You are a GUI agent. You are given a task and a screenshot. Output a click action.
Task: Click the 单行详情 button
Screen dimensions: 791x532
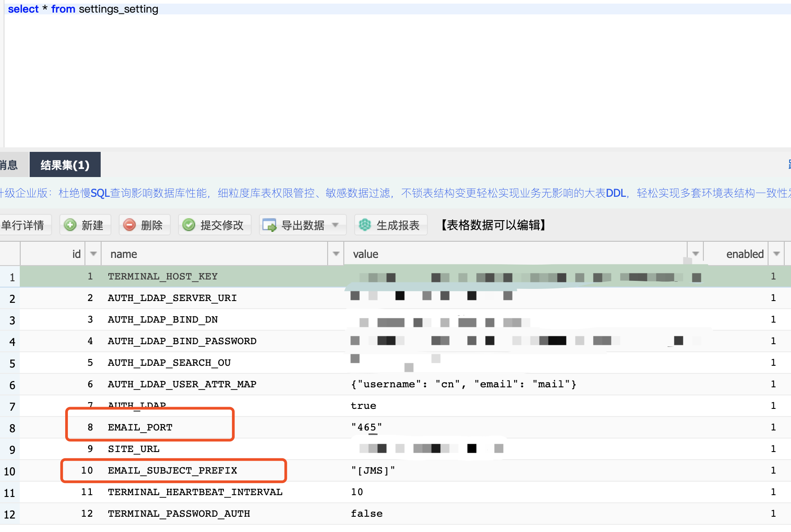point(25,225)
